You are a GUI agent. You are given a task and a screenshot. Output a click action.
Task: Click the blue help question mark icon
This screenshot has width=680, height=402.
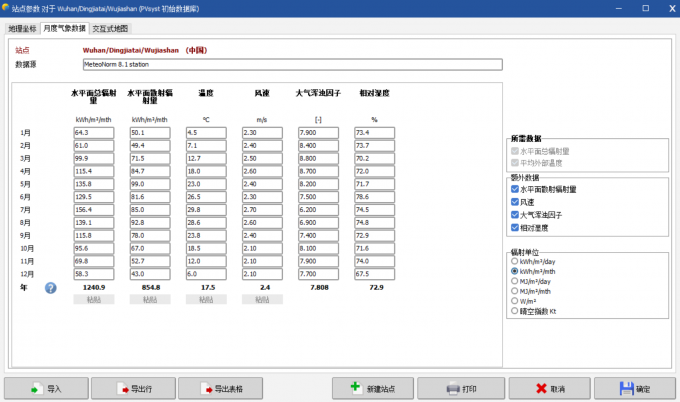tap(51, 288)
